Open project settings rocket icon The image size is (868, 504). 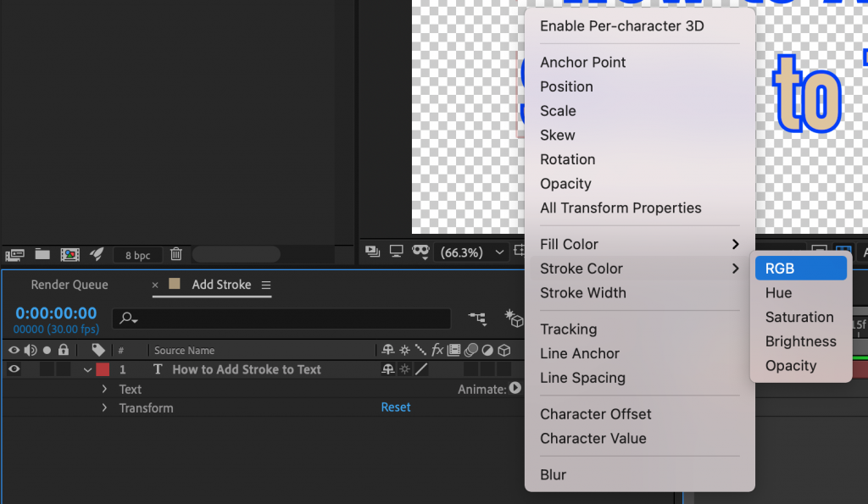pos(97,254)
